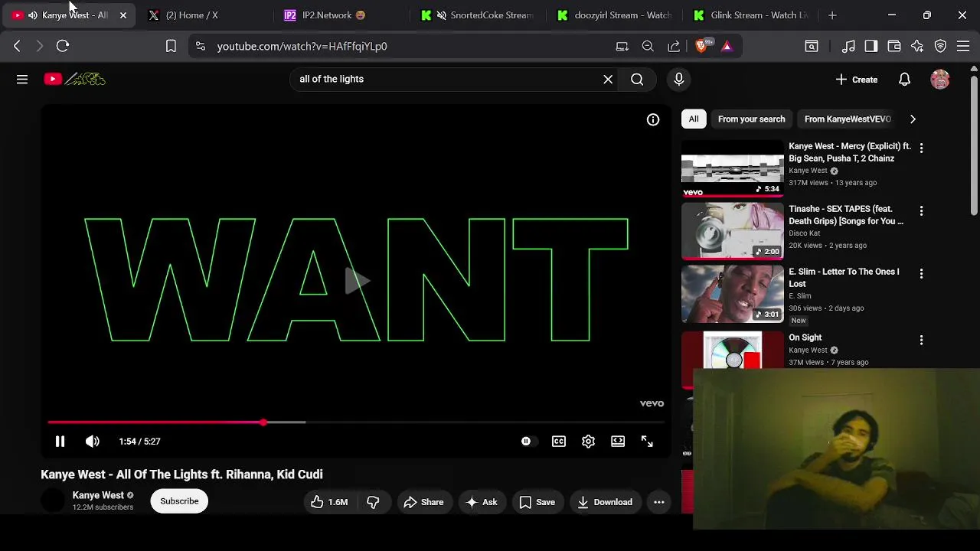
Task: Download the video
Action: click(605, 502)
